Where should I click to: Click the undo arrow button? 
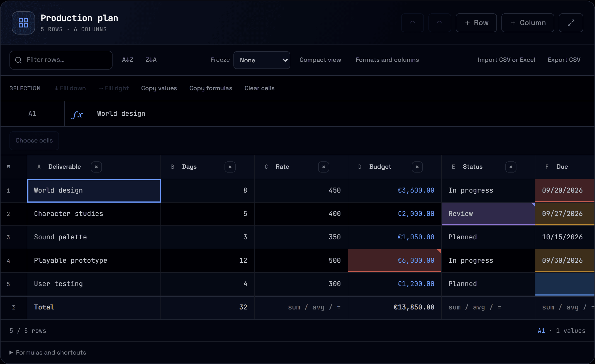click(x=412, y=23)
